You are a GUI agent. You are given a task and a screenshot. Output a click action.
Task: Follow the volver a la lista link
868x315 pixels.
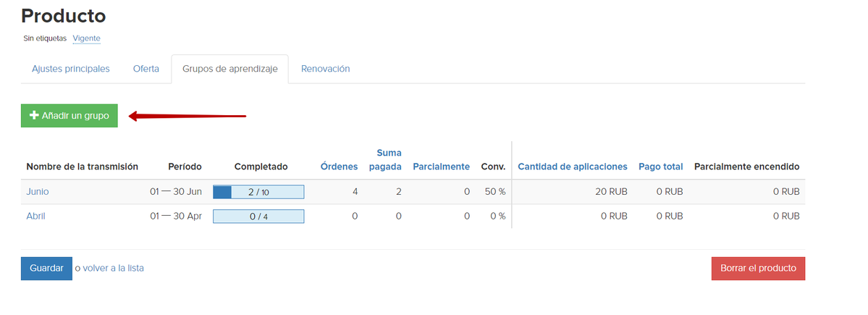pos(113,268)
